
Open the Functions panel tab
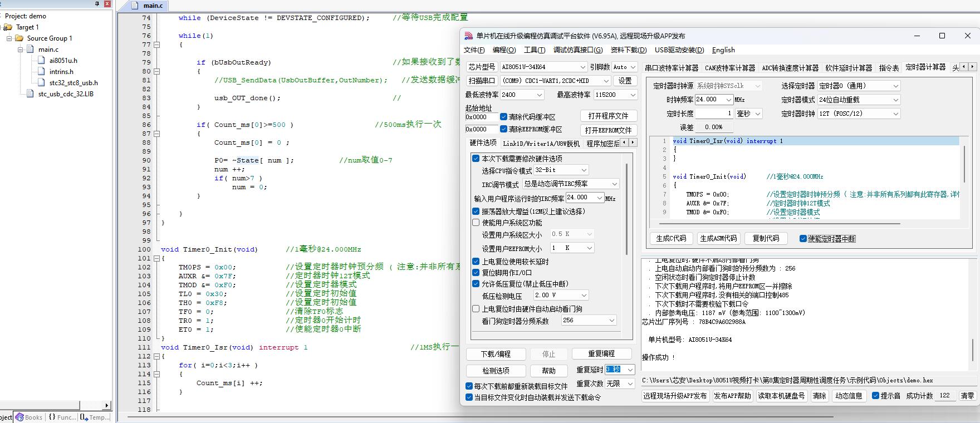tap(62, 417)
